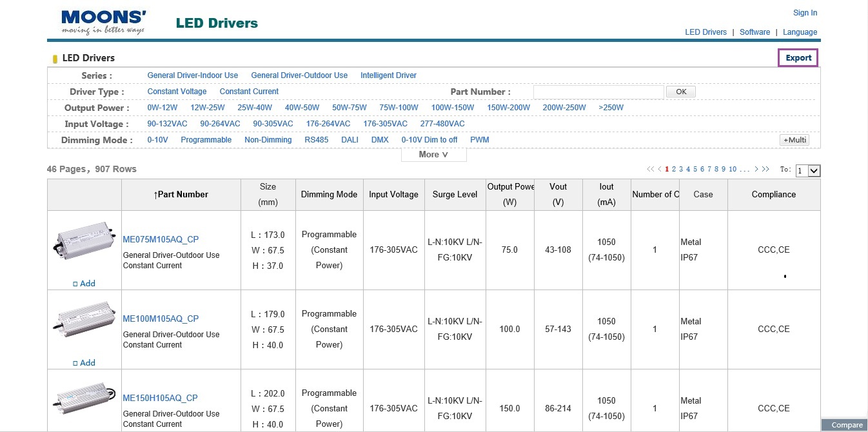The image size is (868, 432).
Task: Click the Part Number search field
Action: click(x=598, y=92)
